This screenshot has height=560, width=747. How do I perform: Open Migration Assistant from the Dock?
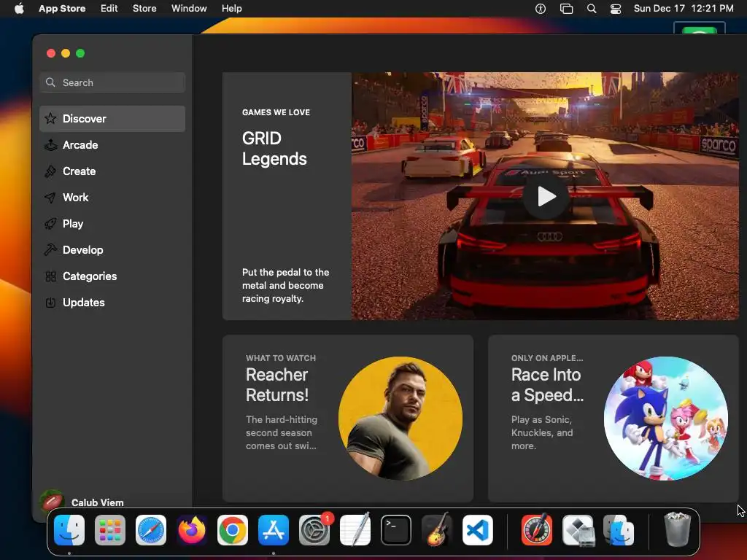click(x=619, y=530)
